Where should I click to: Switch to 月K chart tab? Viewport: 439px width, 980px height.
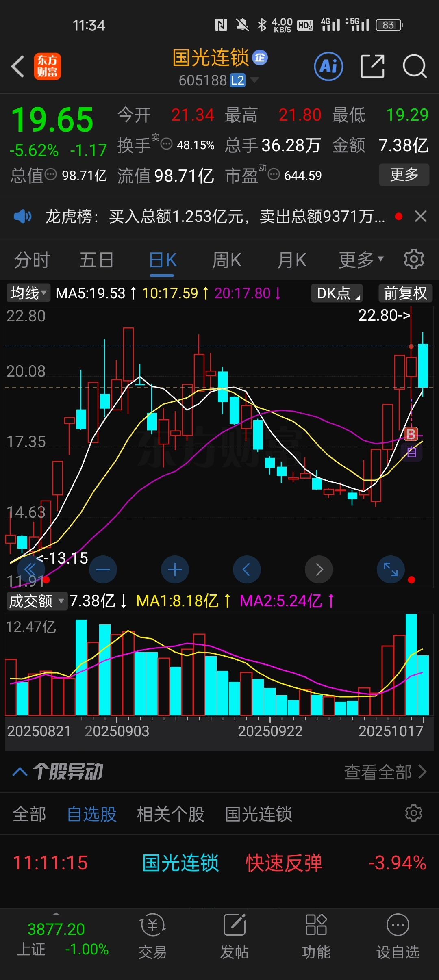click(x=292, y=260)
